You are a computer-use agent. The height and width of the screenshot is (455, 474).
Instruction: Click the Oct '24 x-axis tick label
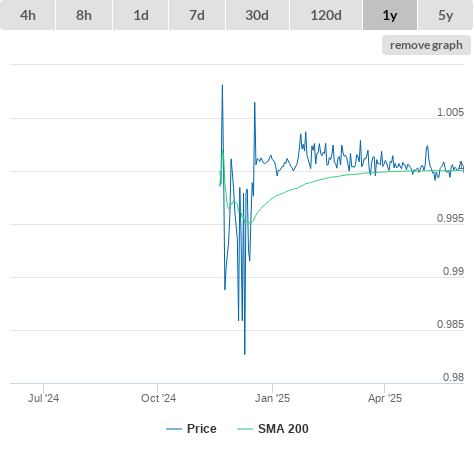click(x=158, y=398)
